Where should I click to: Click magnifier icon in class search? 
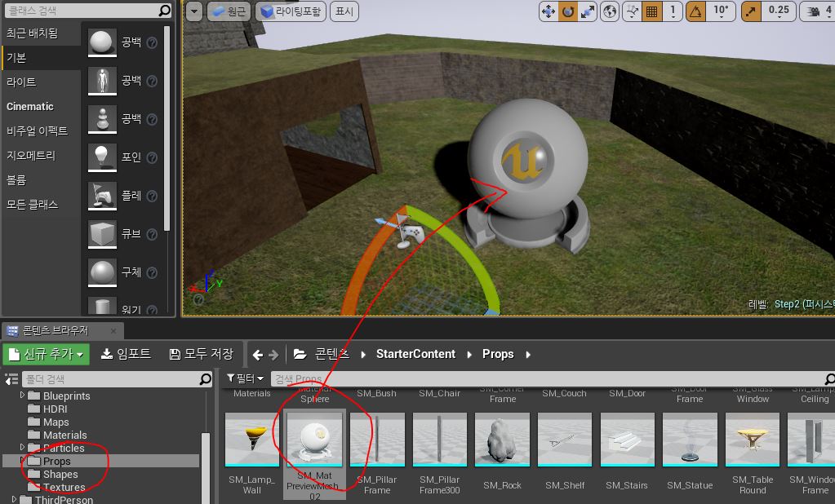[165, 10]
